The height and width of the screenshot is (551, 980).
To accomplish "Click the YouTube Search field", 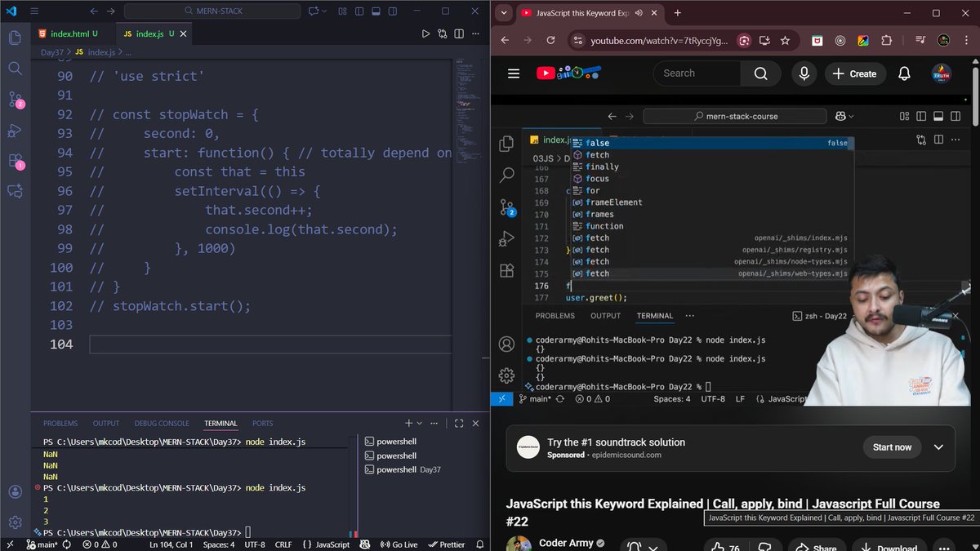I will pyautogui.click(x=697, y=73).
